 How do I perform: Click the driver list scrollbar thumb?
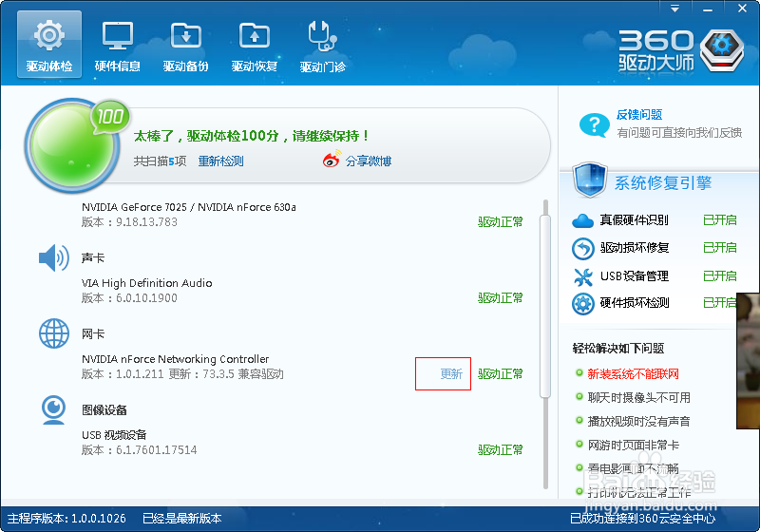coord(545,307)
